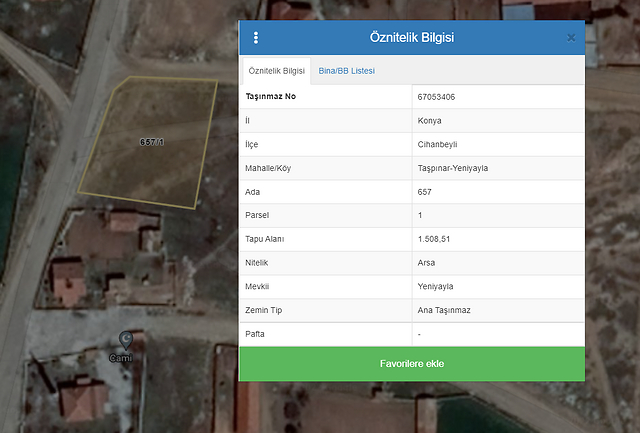
Task: Open the three-dot panel options menu
Action: click(x=256, y=38)
